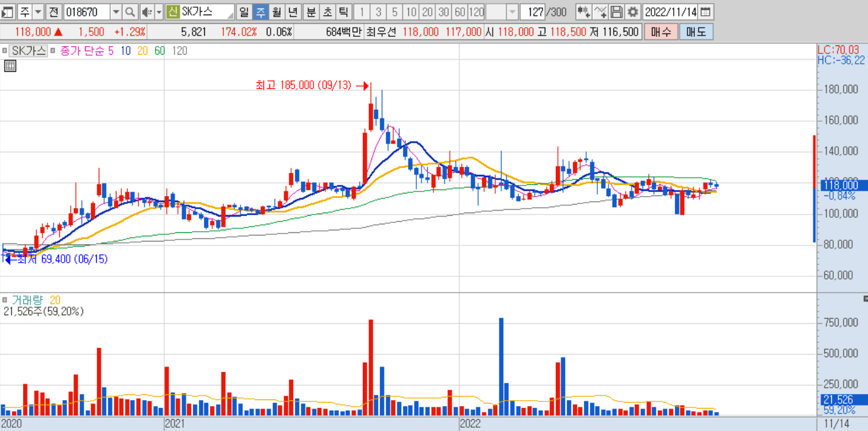This screenshot has width=868, height=431.
Task: Select the green 60 moving average legend
Action: point(159,51)
